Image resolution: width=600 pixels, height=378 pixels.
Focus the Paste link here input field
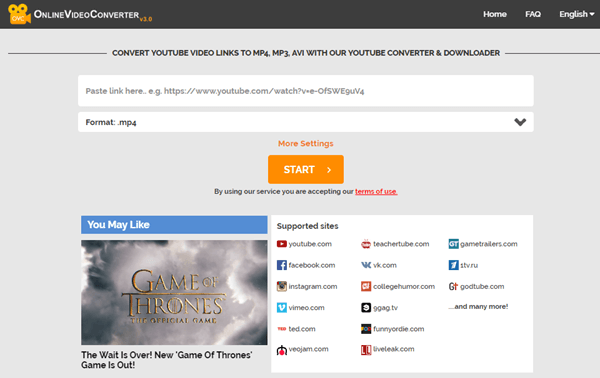tap(306, 91)
